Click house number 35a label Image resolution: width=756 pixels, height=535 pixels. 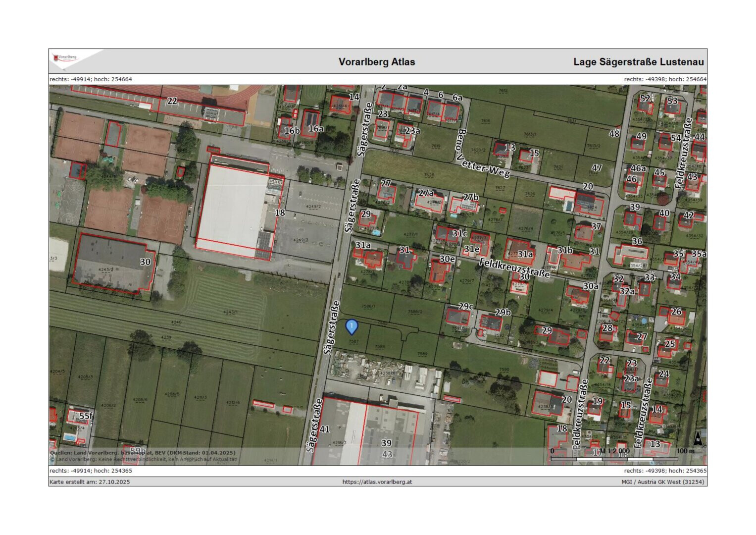(699, 254)
